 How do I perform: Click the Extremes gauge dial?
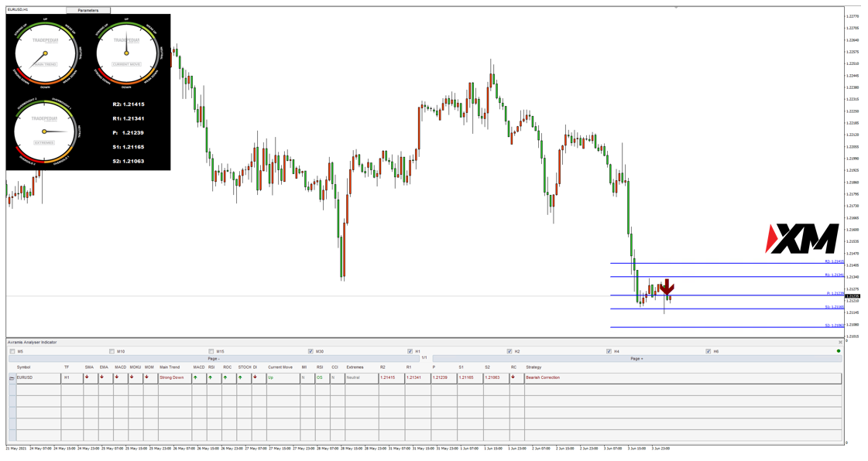point(44,131)
